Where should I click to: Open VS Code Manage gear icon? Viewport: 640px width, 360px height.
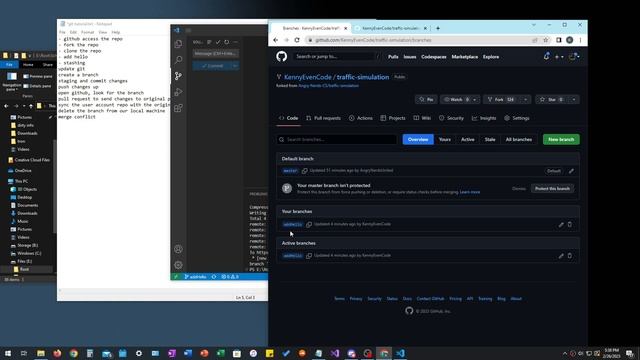click(178, 265)
